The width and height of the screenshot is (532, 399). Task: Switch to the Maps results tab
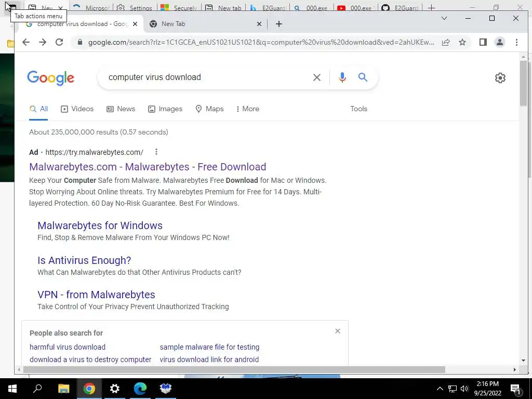click(x=210, y=109)
